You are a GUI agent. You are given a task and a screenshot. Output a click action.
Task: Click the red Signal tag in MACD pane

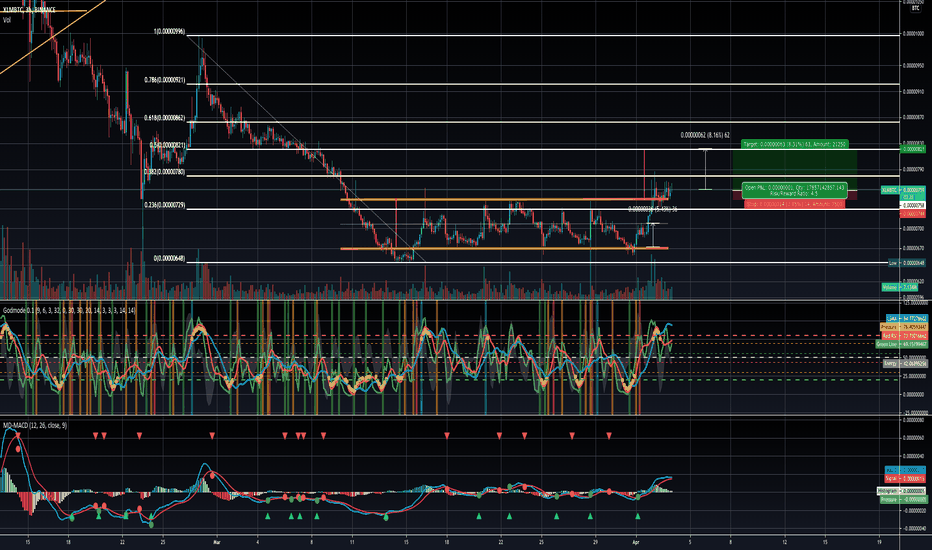[x=905, y=479]
